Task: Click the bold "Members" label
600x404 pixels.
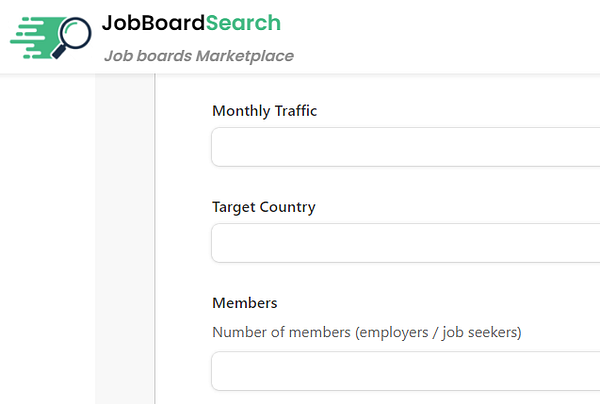Action: point(244,303)
